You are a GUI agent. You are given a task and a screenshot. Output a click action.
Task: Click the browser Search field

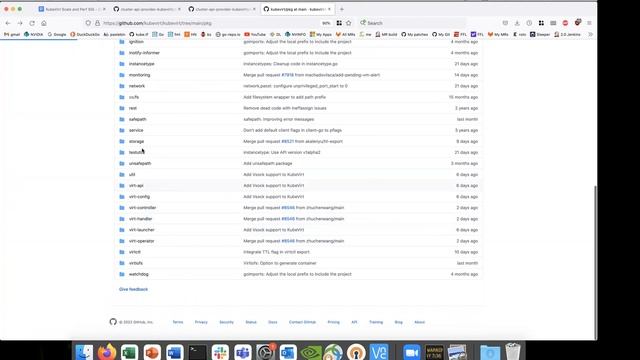pos(412,23)
